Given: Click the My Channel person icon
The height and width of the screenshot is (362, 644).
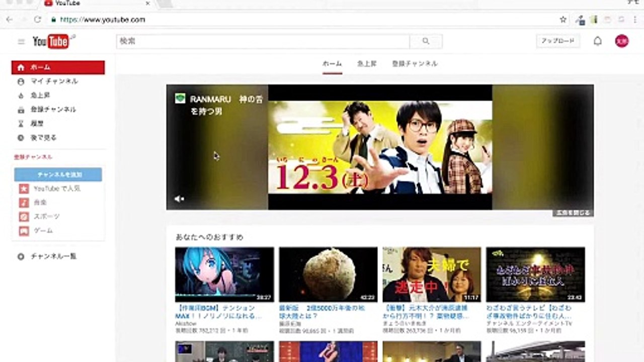Looking at the screenshot, I should tap(21, 81).
